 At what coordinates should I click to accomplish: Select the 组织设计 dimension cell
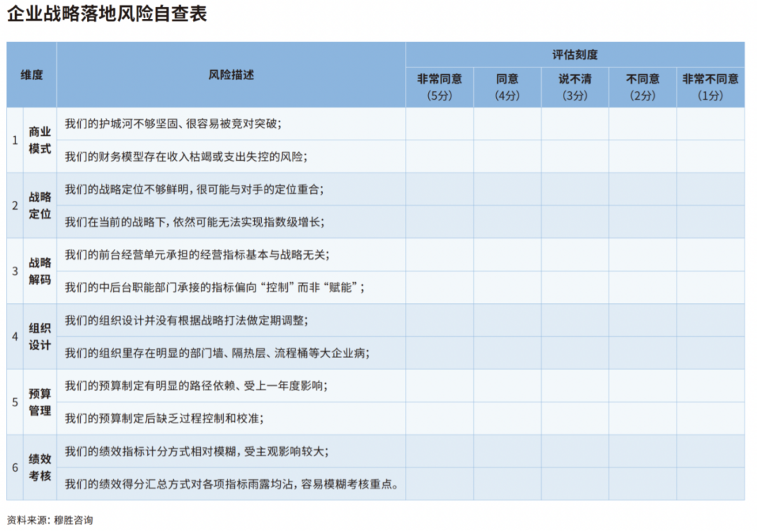coord(40,336)
